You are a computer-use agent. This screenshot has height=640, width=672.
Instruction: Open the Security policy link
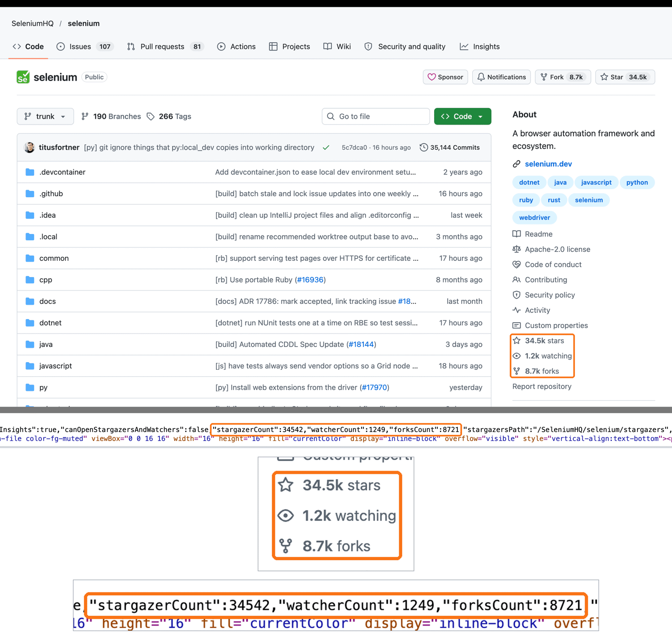[x=544, y=295]
